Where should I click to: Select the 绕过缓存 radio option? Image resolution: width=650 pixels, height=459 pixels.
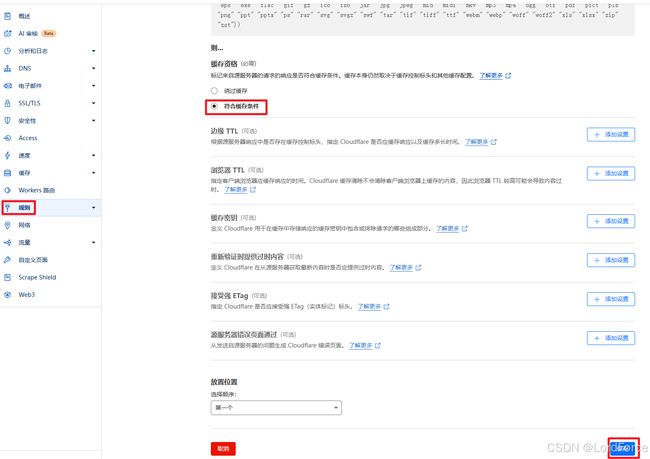[x=214, y=91]
